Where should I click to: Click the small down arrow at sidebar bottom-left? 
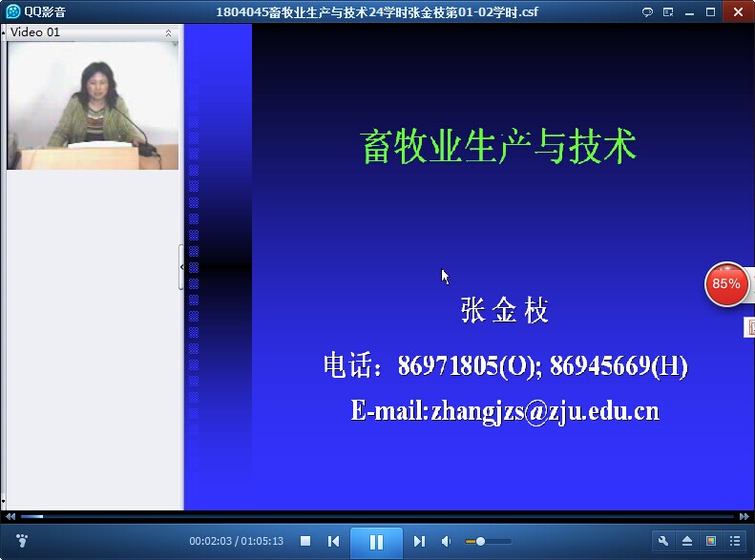4,502
